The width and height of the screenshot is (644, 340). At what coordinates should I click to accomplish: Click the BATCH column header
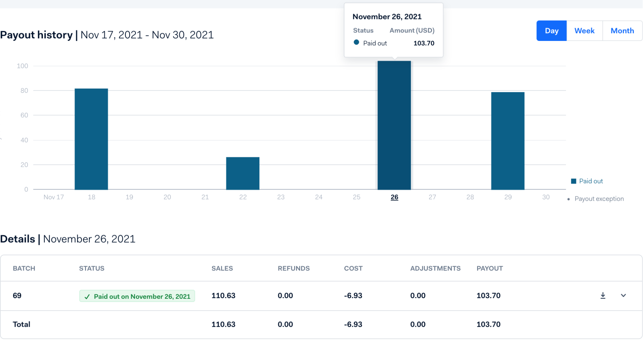(x=24, y=268)
